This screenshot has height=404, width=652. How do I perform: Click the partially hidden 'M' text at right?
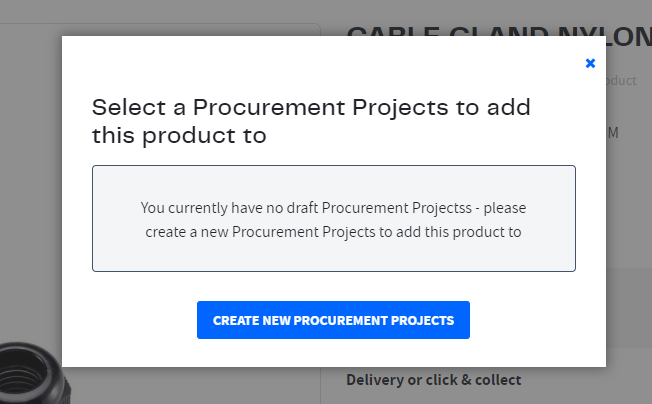613,133
